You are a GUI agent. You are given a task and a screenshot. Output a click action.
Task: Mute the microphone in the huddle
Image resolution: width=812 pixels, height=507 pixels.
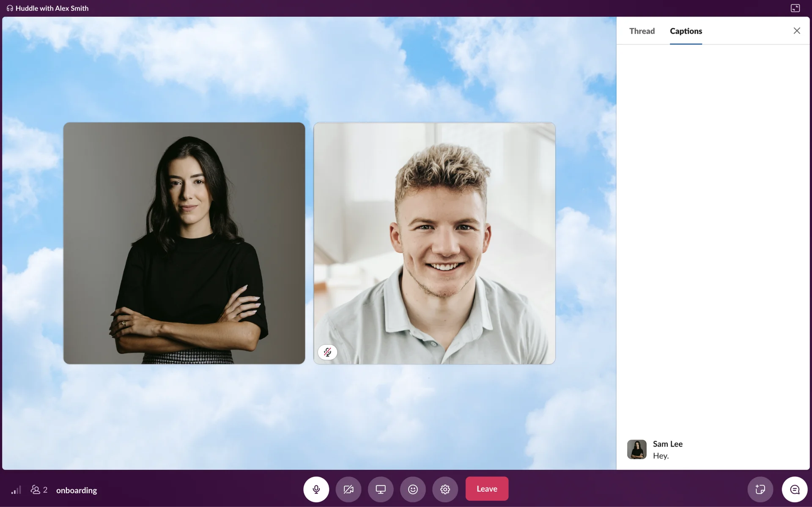316,489
